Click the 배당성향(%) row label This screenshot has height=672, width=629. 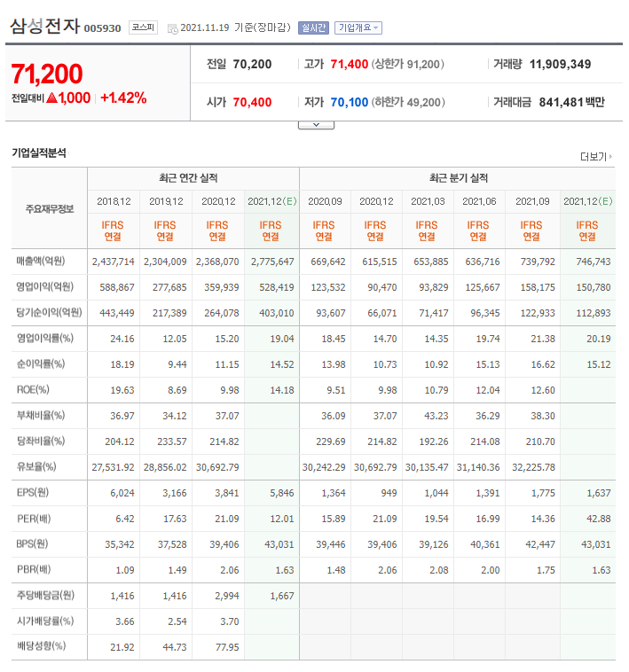41,646
